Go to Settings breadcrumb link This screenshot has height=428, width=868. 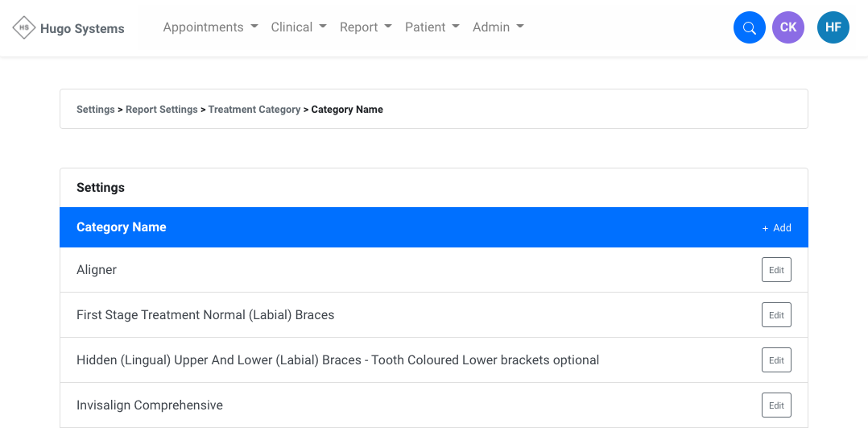96,110
